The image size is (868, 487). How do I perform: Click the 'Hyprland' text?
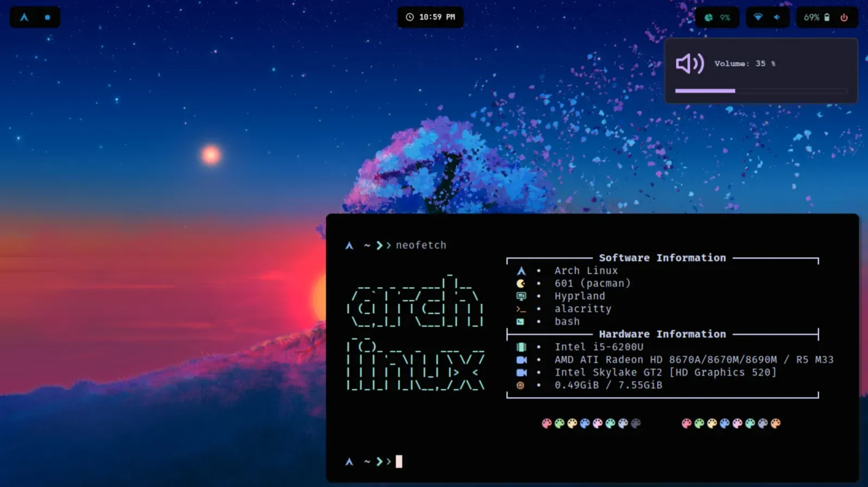point(579,296)
